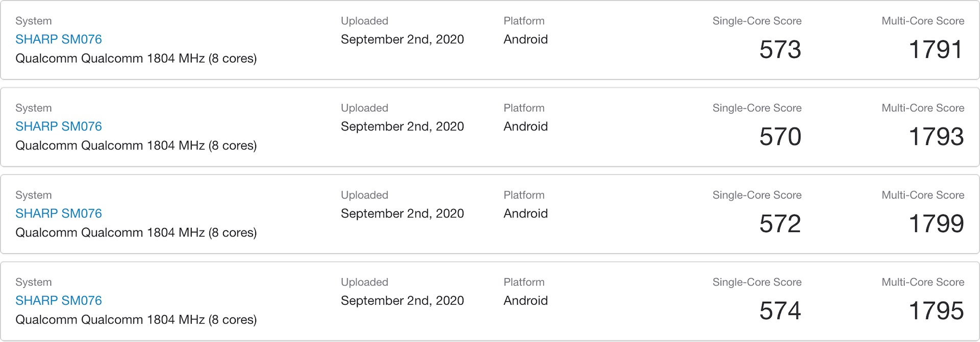This screenshot has height=342, width=980.
Task: Click the single-core score 572
Action: tap(780, 224)
